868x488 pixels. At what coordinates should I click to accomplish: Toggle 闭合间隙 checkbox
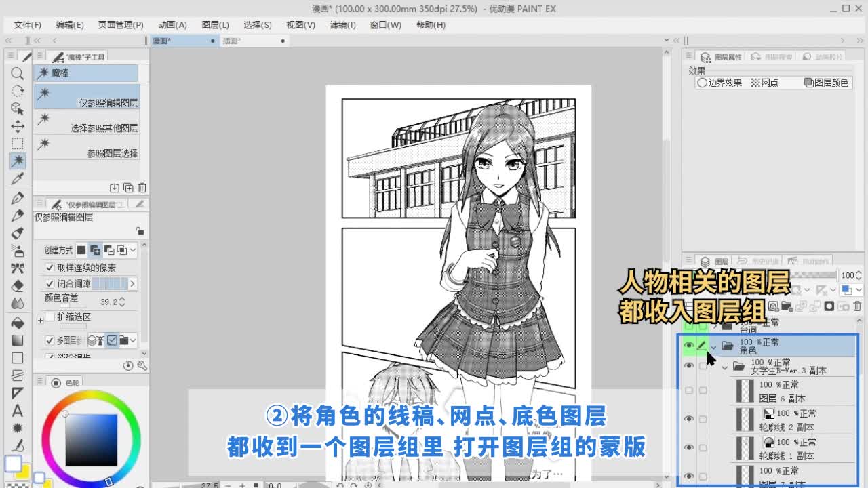pyautogui.click(x=50, y=283)
